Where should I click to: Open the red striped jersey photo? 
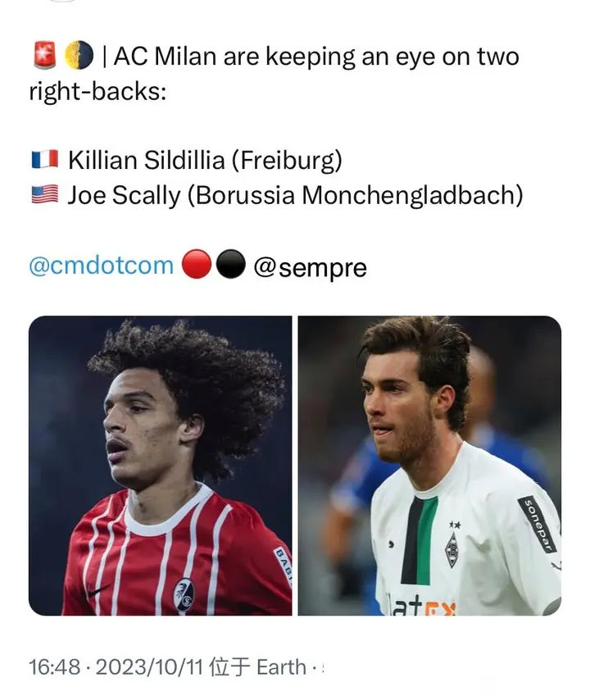coord(161,466)
